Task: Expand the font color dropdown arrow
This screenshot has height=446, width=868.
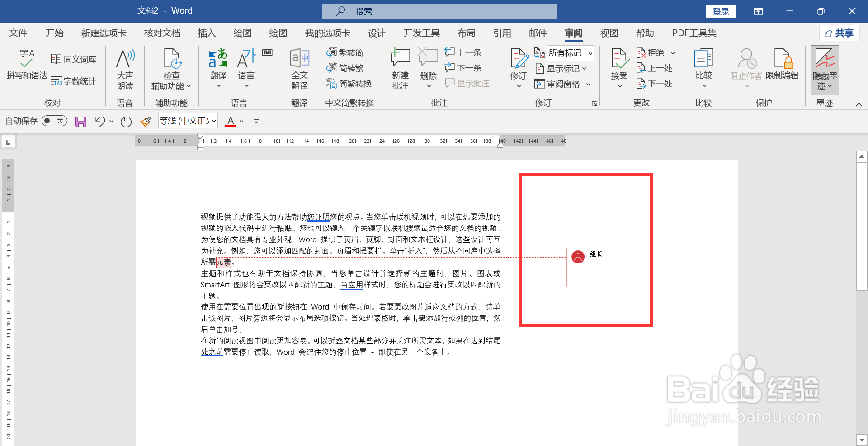Action: point(241,122)
